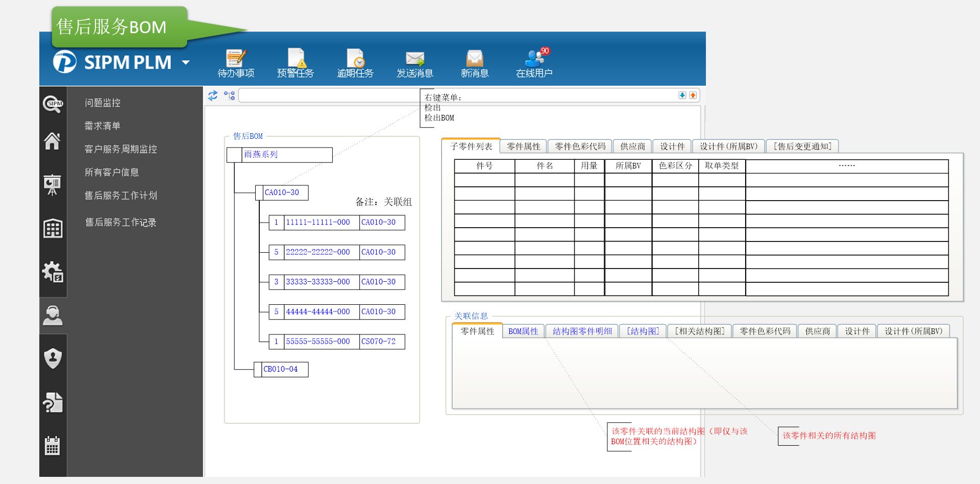This screenshot has height=484, width=980.
Task: Click the orange up arrow in search bar
Action: tap(693, 95)
